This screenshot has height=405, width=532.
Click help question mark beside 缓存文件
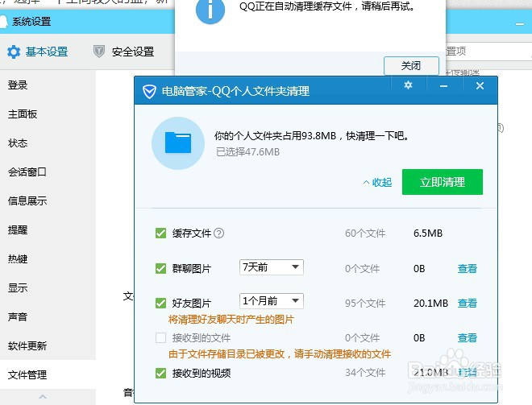(219, 233)
